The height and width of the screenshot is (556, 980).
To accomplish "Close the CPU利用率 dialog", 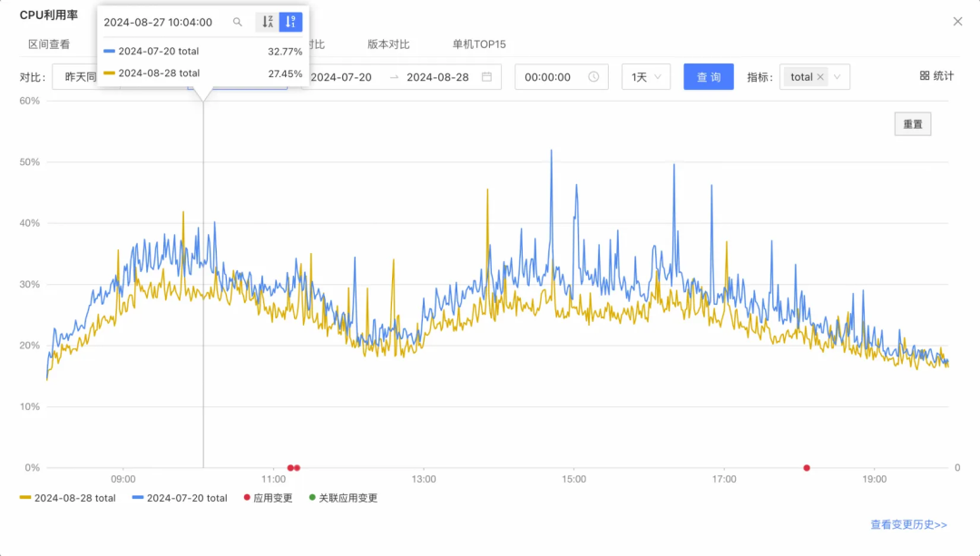I will point(957,21).
